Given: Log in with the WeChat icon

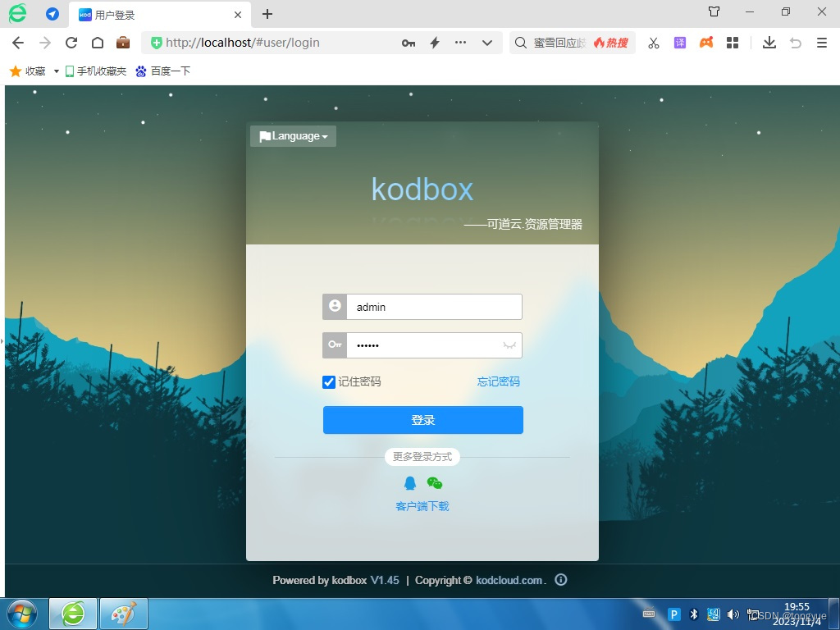Looking at the screenshot, I should point(435,483).
